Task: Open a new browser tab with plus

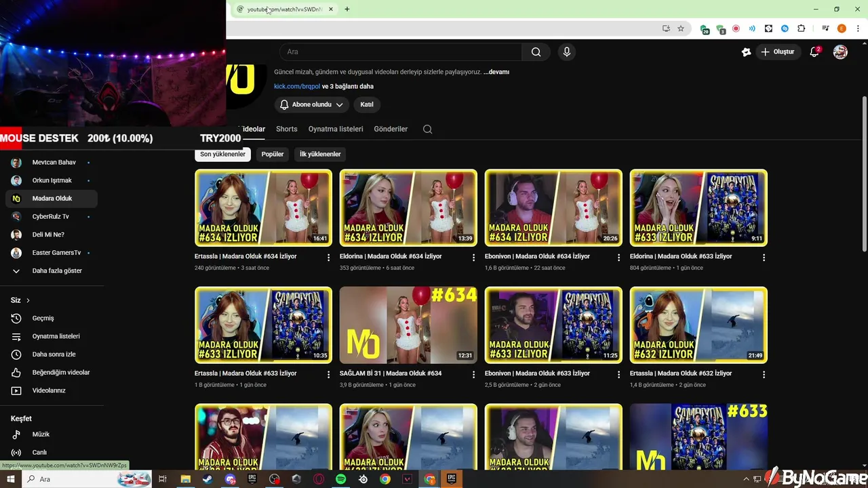Action: click(347, 9)
